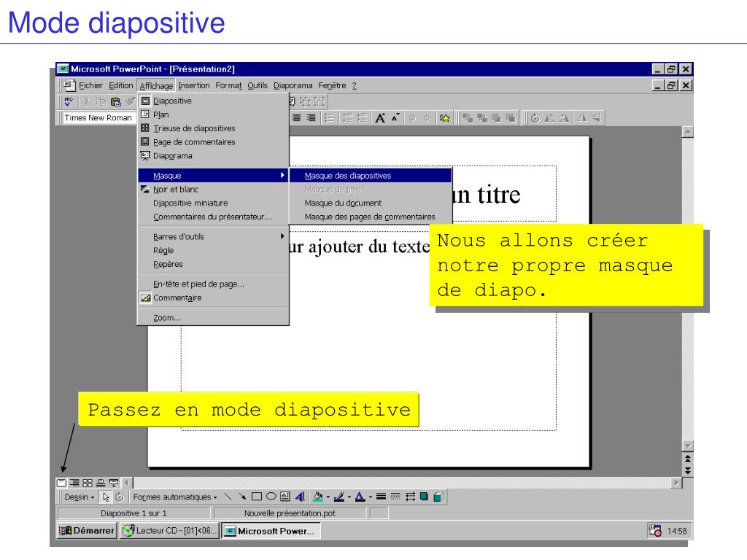Viewport: 747px width, 560px height.
Task: Start Diaporama from Affichage menu
Action: [x=213, y=156]
